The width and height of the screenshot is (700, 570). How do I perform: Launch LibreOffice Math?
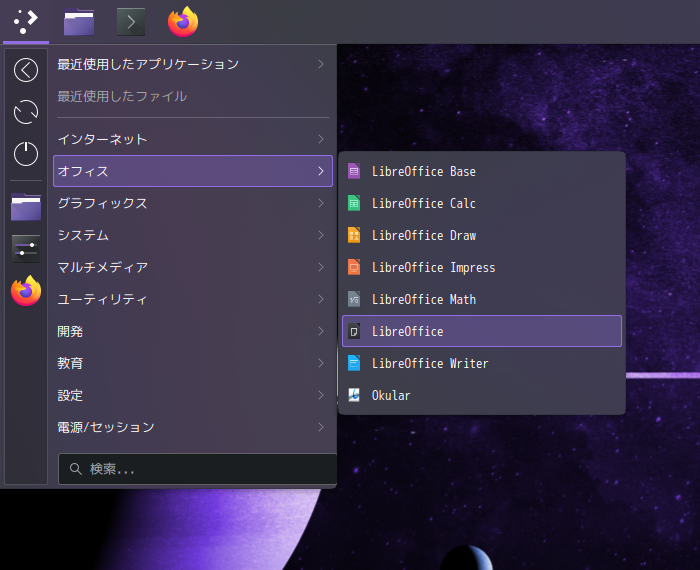point(482,299)
